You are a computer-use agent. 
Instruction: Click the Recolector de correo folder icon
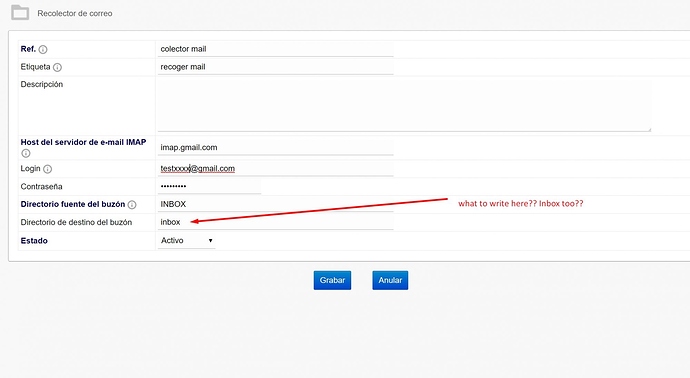(x=20, y=13)
